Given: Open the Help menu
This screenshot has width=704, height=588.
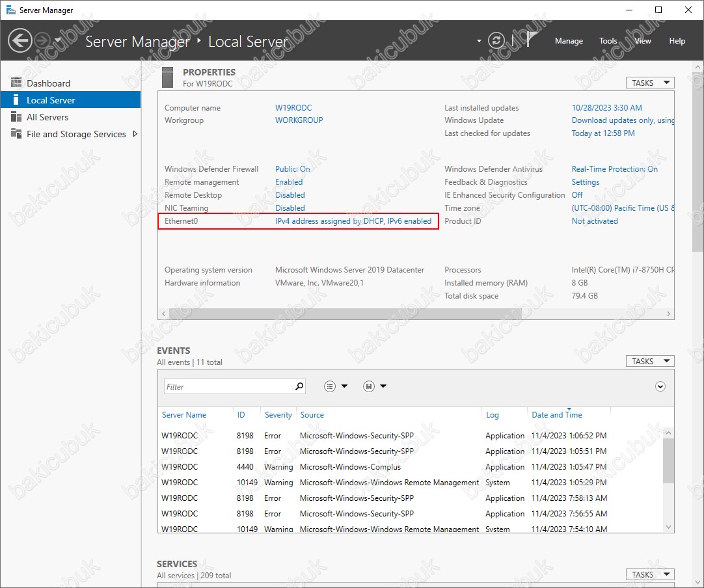Looking at the screenshot, I should pyautogui.click(x=677, y=41).
